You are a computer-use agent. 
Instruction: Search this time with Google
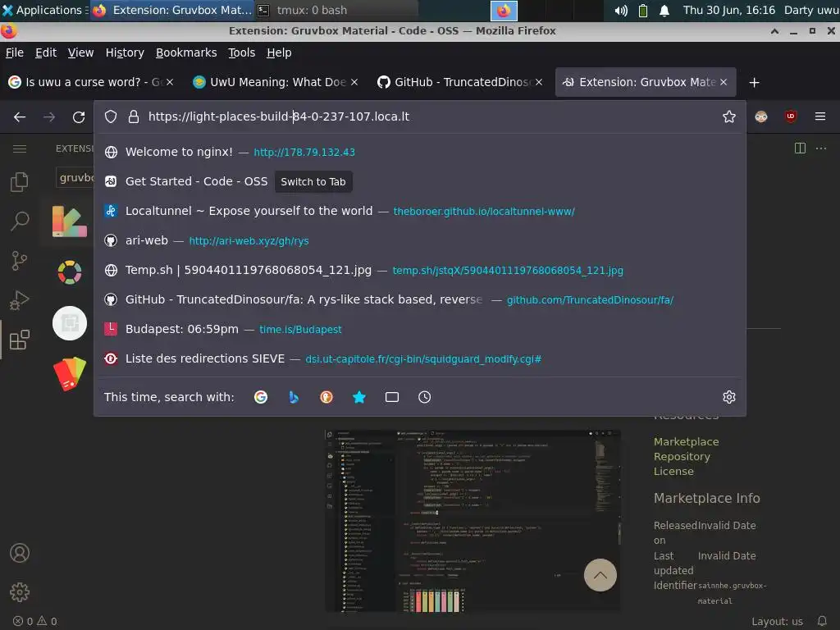[261, 397]
